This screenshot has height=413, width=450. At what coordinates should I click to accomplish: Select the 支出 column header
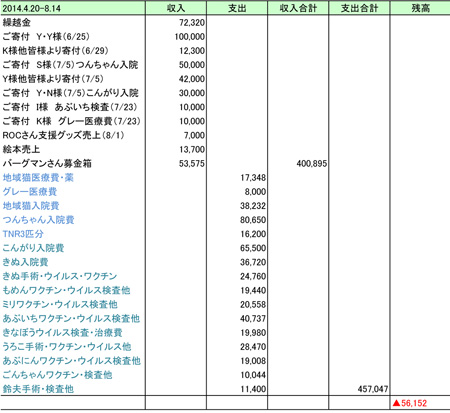tap(237, 8)
